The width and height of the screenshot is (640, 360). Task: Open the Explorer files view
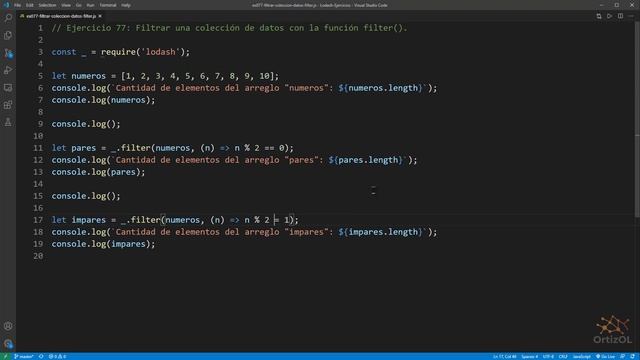8,36
